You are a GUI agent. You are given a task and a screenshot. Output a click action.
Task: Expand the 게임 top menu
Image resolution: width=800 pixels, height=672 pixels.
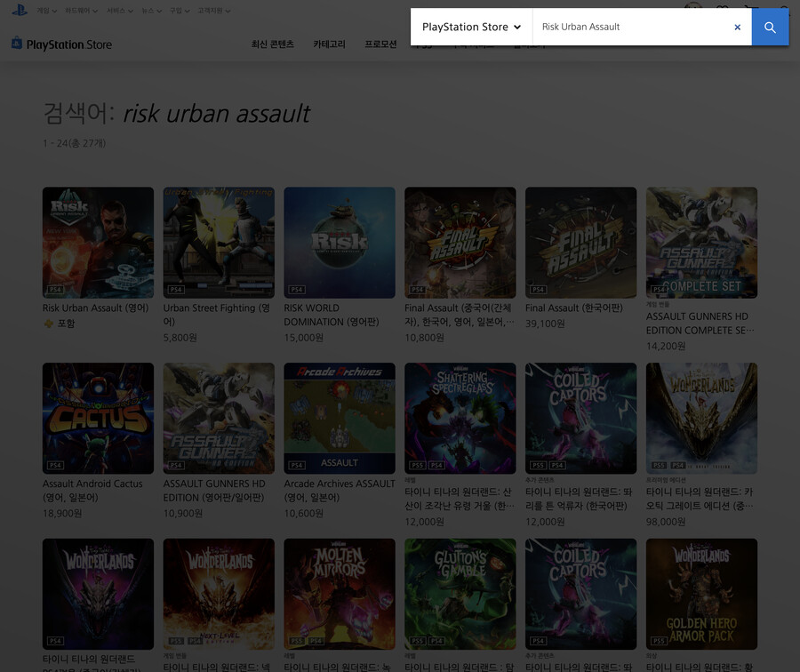point(47,11)
